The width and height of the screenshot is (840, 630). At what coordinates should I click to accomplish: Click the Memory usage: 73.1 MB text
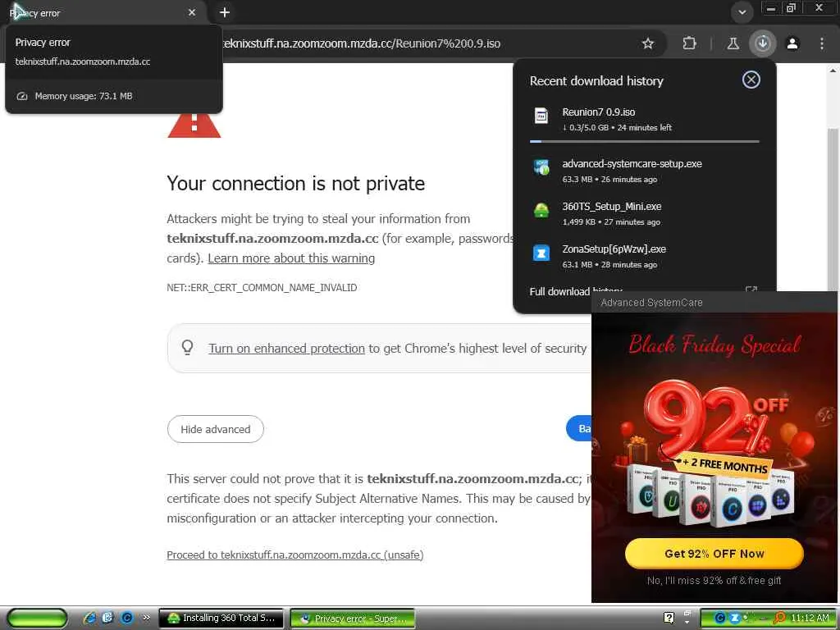point(84,96)
